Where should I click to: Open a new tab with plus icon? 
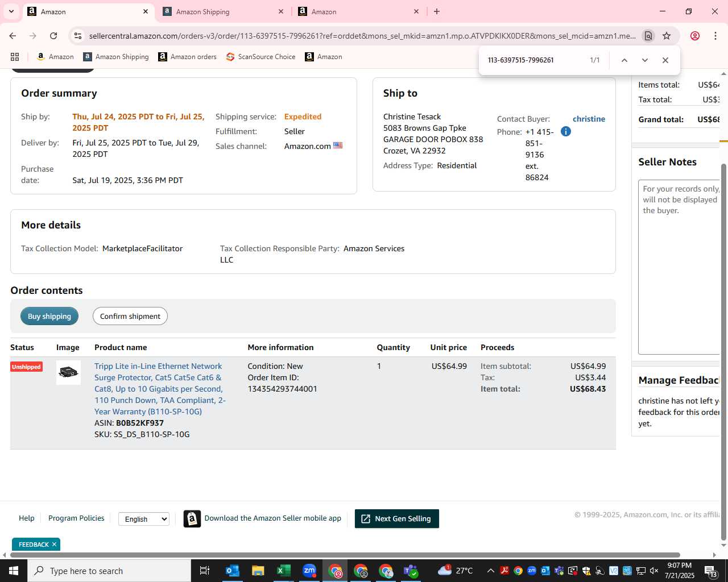pos(437,11)
